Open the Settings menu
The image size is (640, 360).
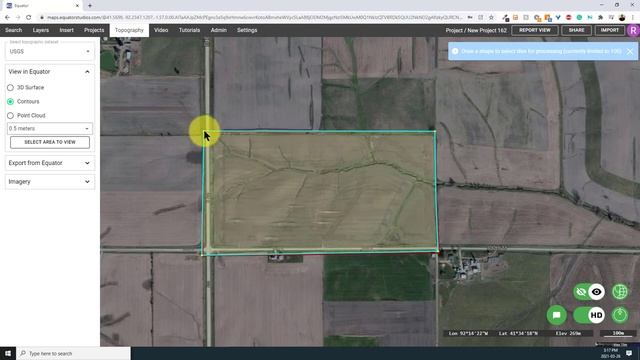(247, 30)
